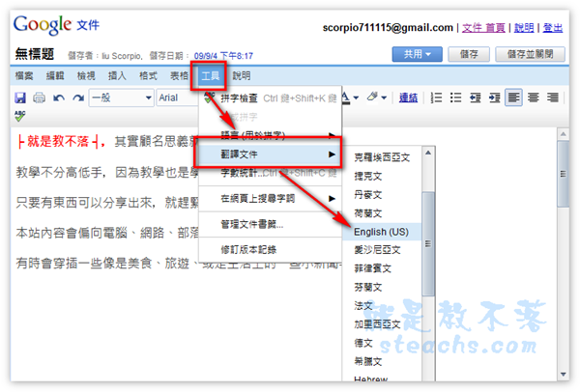Click the document vertical scrollbar thumb
Image resolution: width=580 pixels, height=392 pixels.
563,174
